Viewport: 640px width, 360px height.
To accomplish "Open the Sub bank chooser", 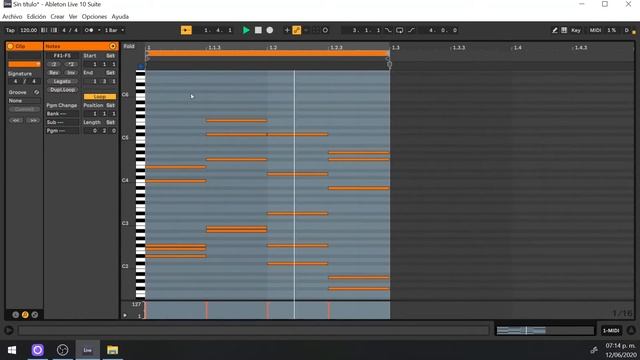I will click(x=62, y=122).
